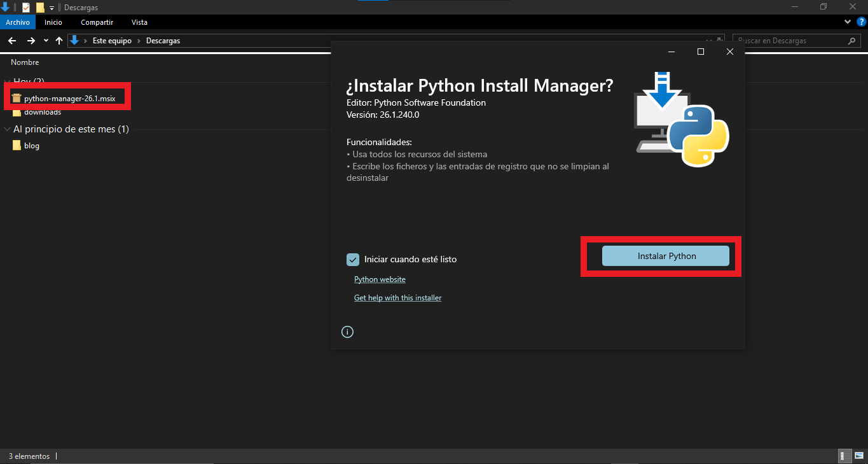Click the Instalar Python button
The width and height of the screenshot is (868, 464).
666,256
